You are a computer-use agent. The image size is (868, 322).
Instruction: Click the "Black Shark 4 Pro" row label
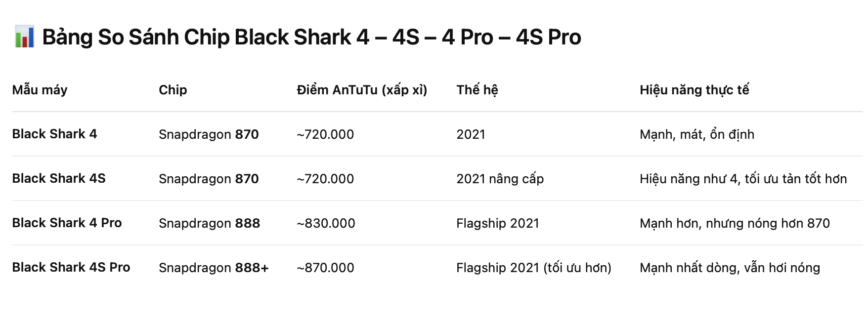click(67, 223)
